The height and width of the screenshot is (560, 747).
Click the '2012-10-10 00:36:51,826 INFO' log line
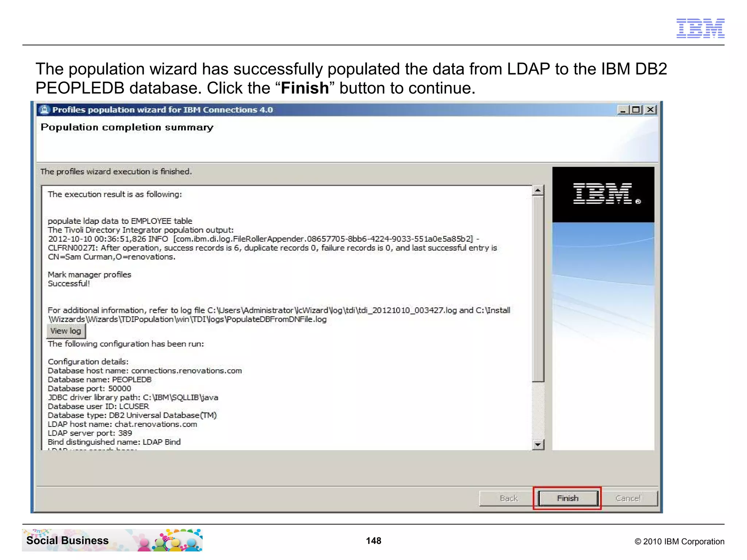pyautogui.click(x=264, y=239)
